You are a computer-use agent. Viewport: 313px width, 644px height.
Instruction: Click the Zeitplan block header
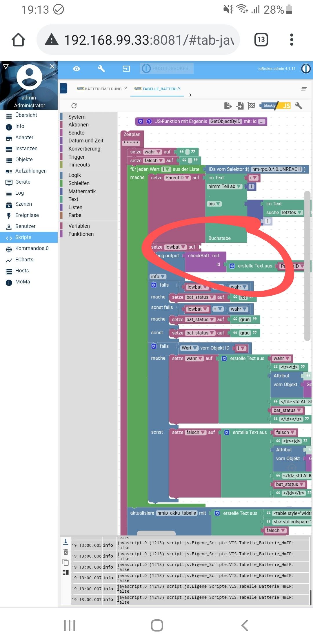click(x=132, y=134)
